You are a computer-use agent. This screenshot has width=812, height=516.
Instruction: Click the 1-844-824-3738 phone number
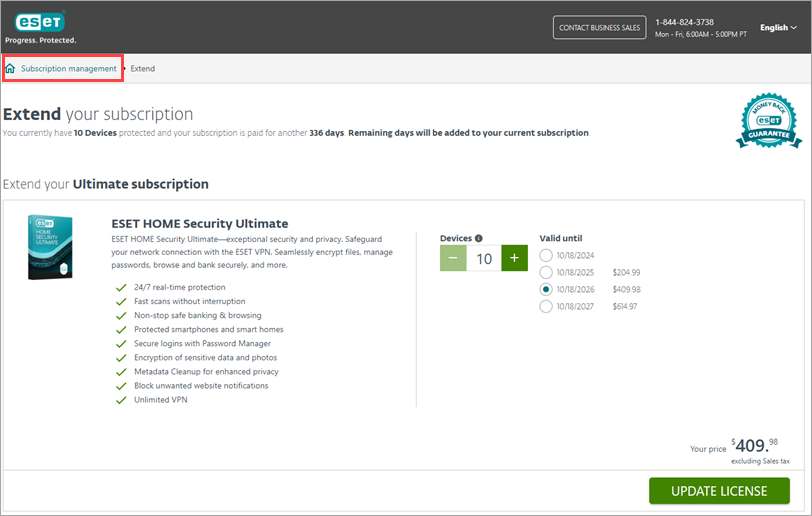coord(684,22)
